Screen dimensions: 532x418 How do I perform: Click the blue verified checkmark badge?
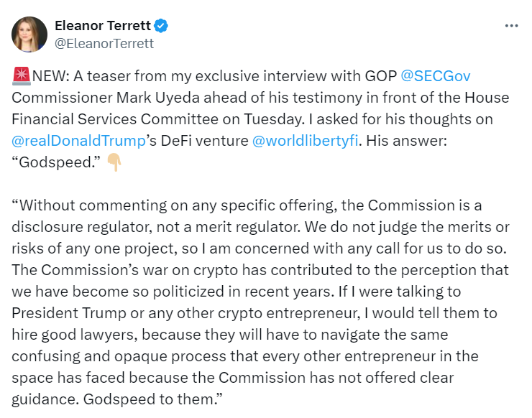(x=161, y=26)
